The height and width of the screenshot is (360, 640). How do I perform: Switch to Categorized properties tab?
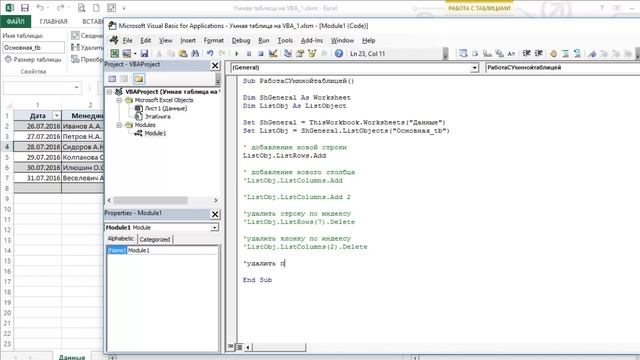(x=155, y=239)
